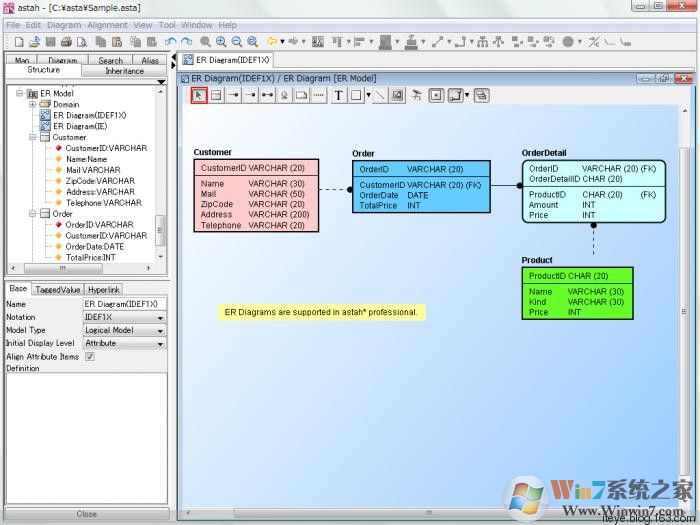This screenshot has height=525, width=700.
Task: Switch to the TaggedValue tab
Action: click(x=58, y=290)
